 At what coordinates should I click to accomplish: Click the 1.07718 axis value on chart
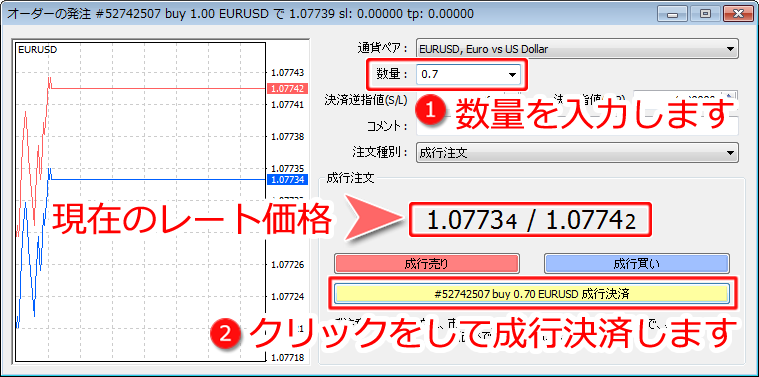click(288, 358)
